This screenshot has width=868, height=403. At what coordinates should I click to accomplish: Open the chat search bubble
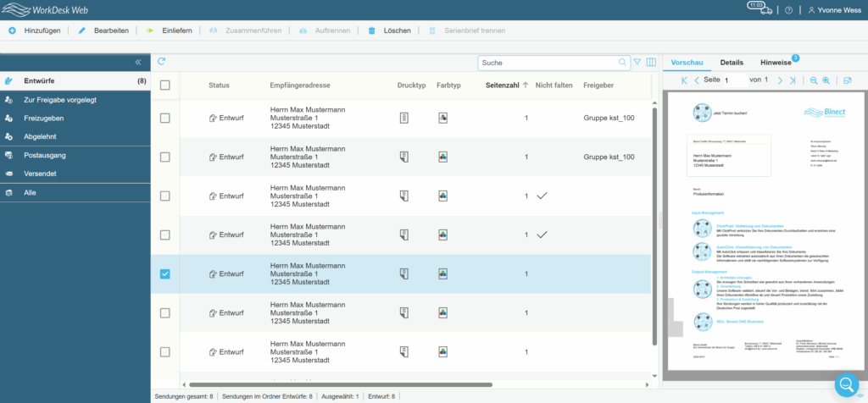tap(847, 384)
